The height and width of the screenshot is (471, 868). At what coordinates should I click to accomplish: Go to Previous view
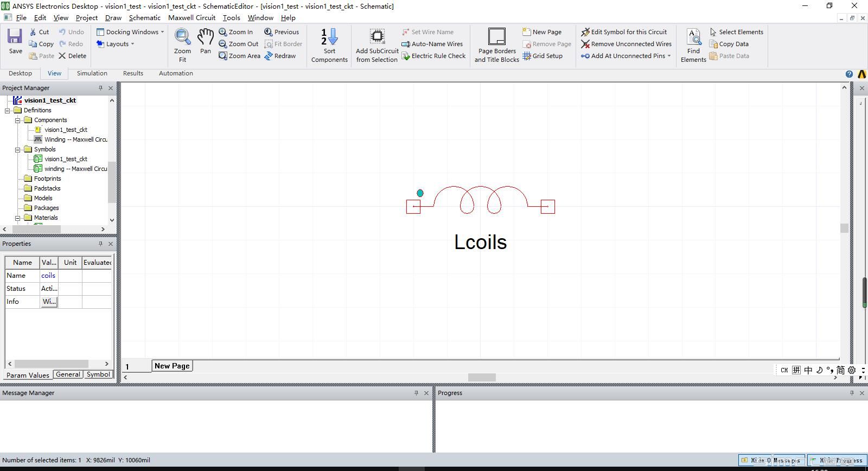pyautogui.click(x=282, y=32)
